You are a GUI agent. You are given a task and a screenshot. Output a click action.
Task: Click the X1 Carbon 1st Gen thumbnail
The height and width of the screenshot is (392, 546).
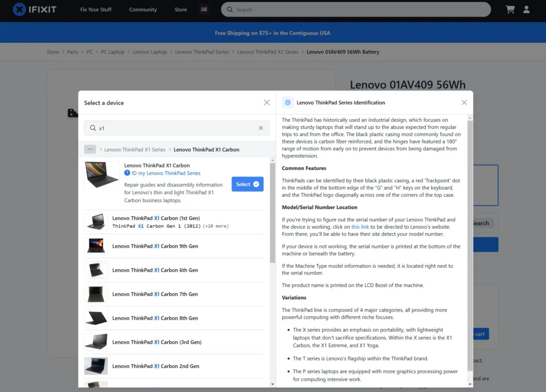pyautogui.click(x=96, y=222)
